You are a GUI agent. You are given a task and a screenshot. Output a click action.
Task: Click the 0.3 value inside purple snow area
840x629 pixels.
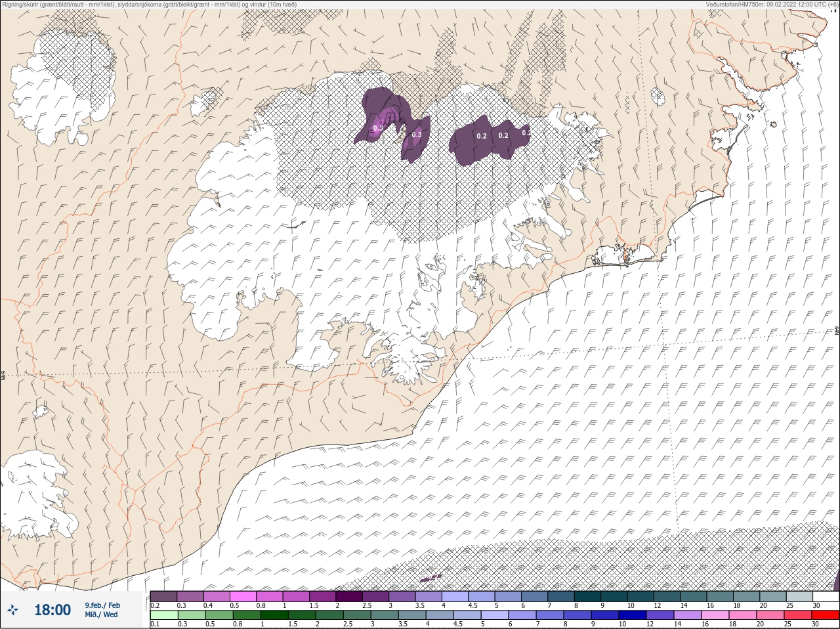click(417, 135)
